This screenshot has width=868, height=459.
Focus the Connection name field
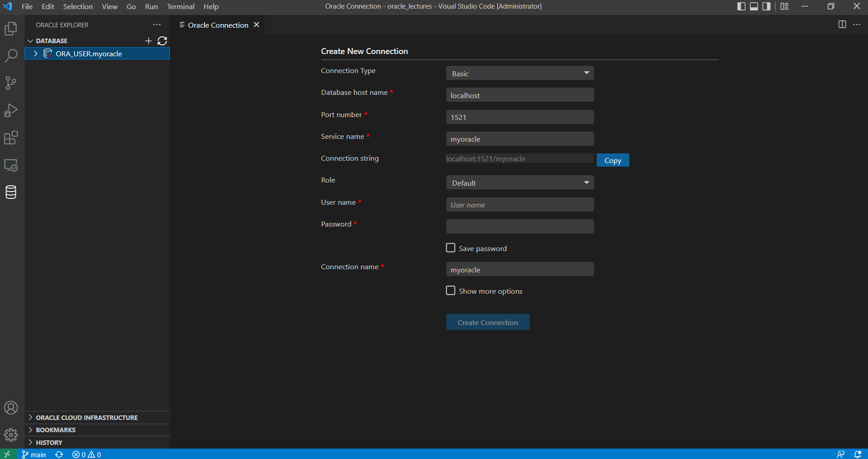[x=520, y=269]
